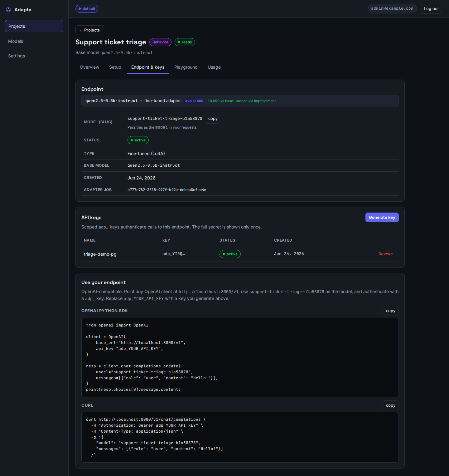Click the eval 0.669 badge
449x476 pixels.
[x=194, y=101]
